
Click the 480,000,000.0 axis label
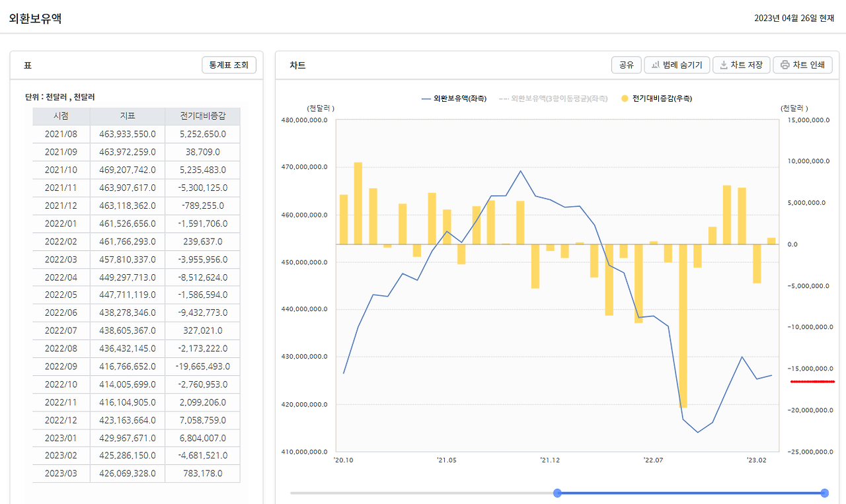(305, 120)
